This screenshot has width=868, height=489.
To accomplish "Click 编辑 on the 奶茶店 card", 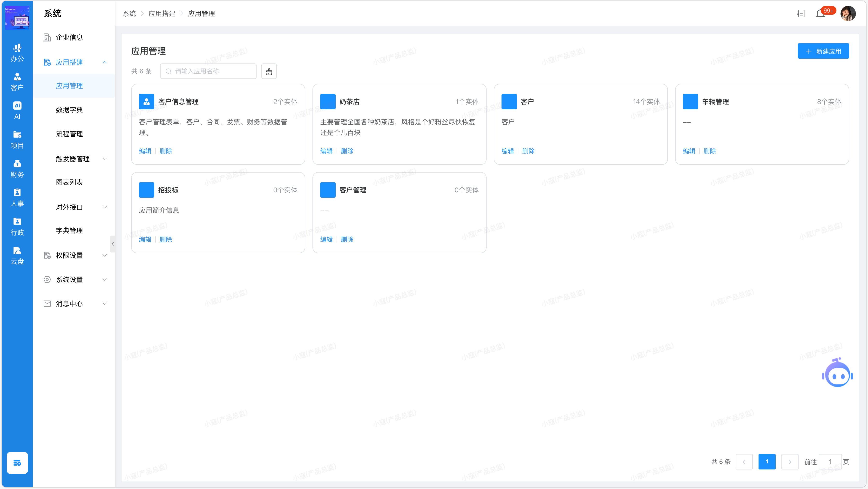I will (326, 151).
